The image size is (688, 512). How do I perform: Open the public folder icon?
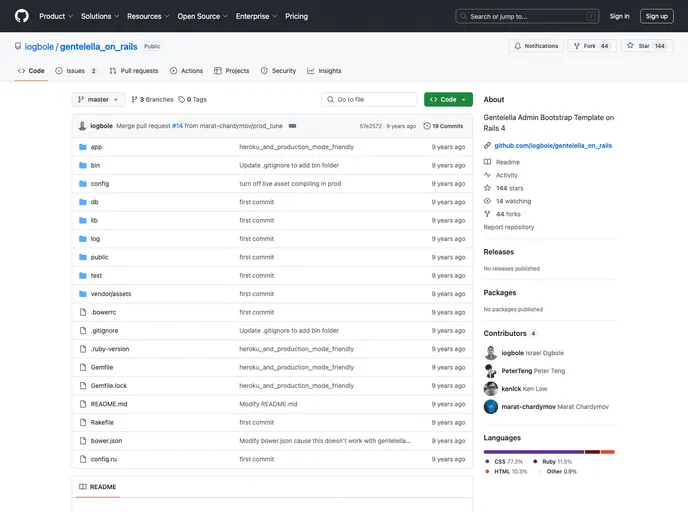tap(82, 258)
